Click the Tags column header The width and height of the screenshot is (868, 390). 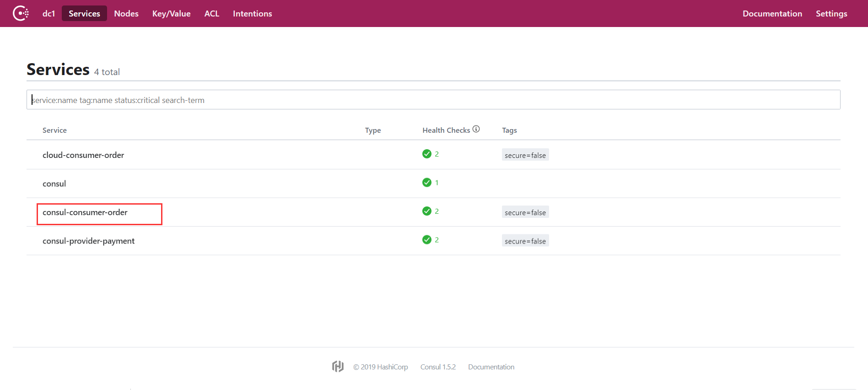[509, 130]
